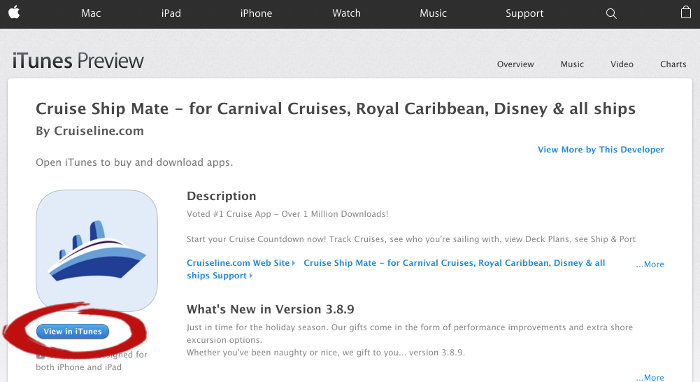Expand What's New with the More link
700x382 pixels.
[x=650, y=378]
